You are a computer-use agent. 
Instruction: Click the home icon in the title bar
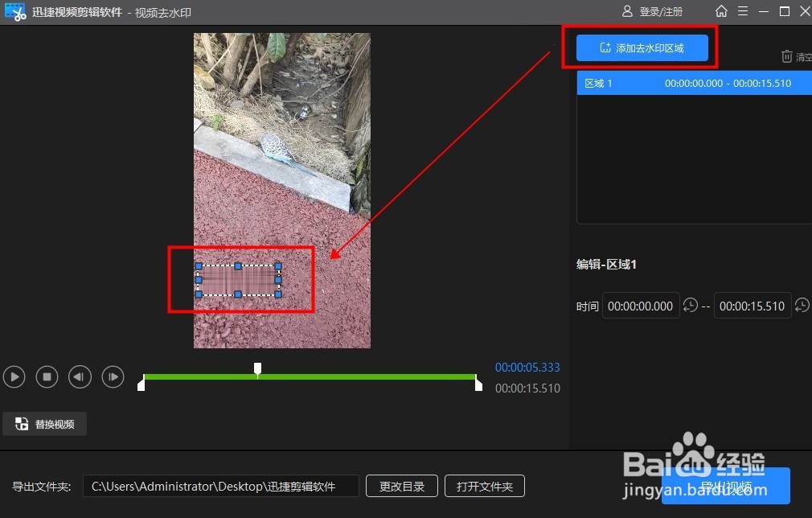click(x=721, y=11)
